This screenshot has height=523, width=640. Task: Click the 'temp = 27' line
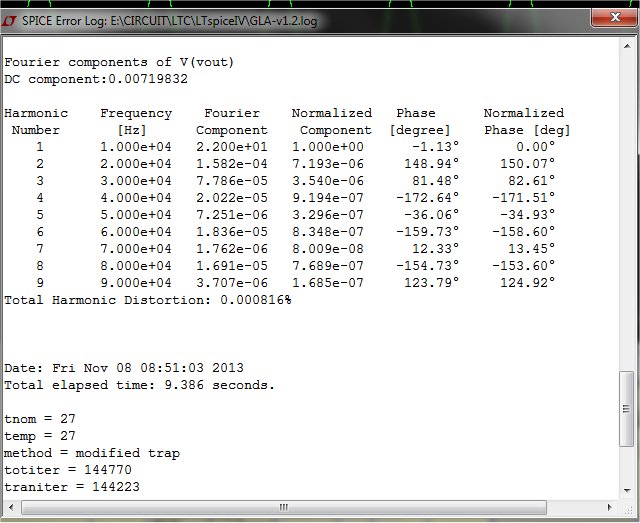click(x=40, y=436)
